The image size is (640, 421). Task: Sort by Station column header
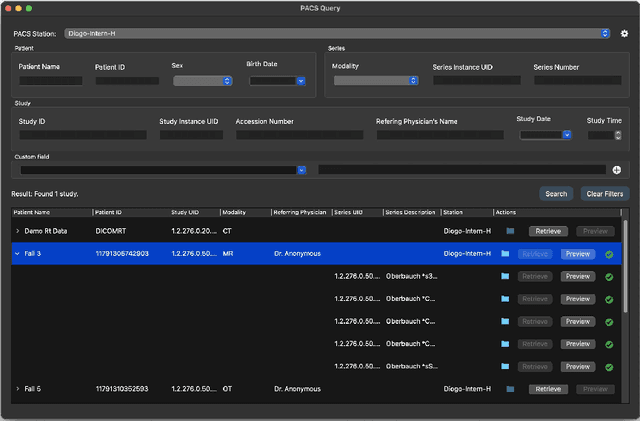(467, 212)
